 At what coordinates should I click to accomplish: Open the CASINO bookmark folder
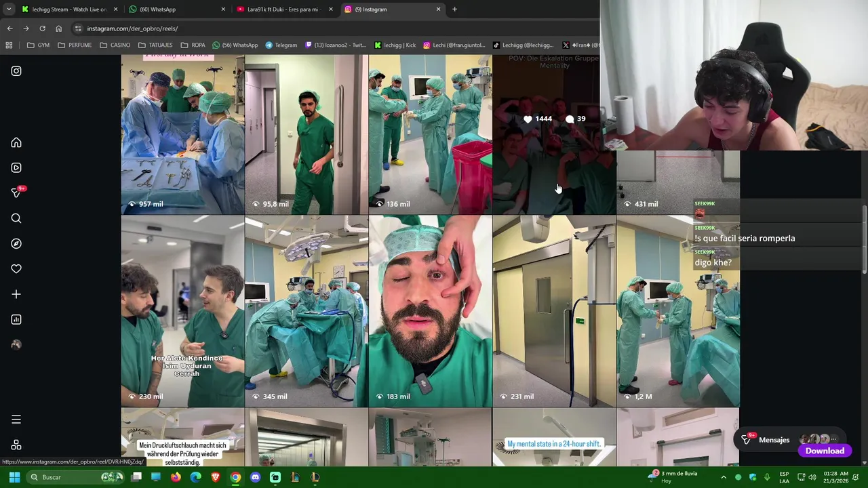[x=115, y=45]
